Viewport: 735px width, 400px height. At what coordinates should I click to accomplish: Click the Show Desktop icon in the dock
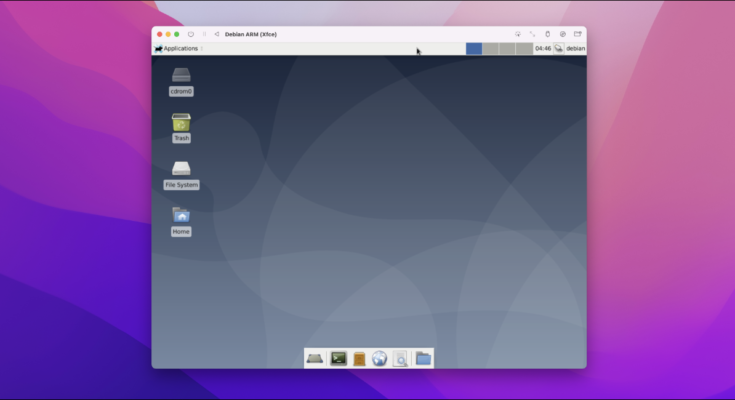tap(315, 358)
